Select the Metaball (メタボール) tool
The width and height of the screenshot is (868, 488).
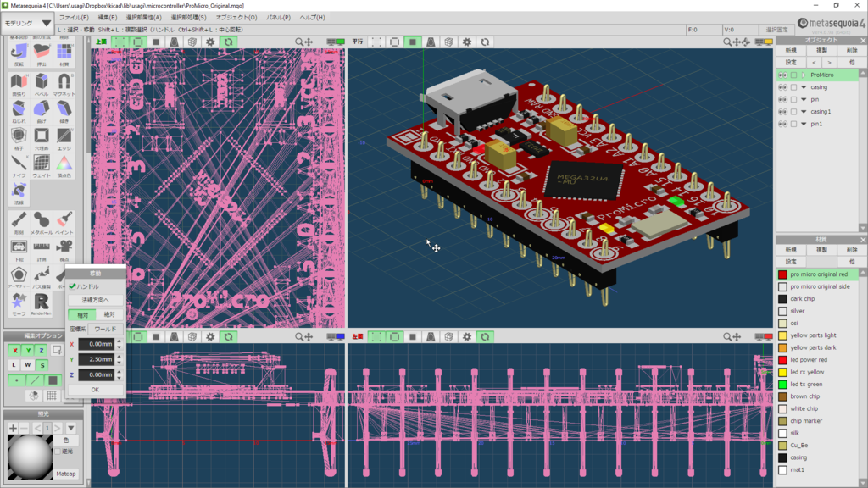click(42, 223)
